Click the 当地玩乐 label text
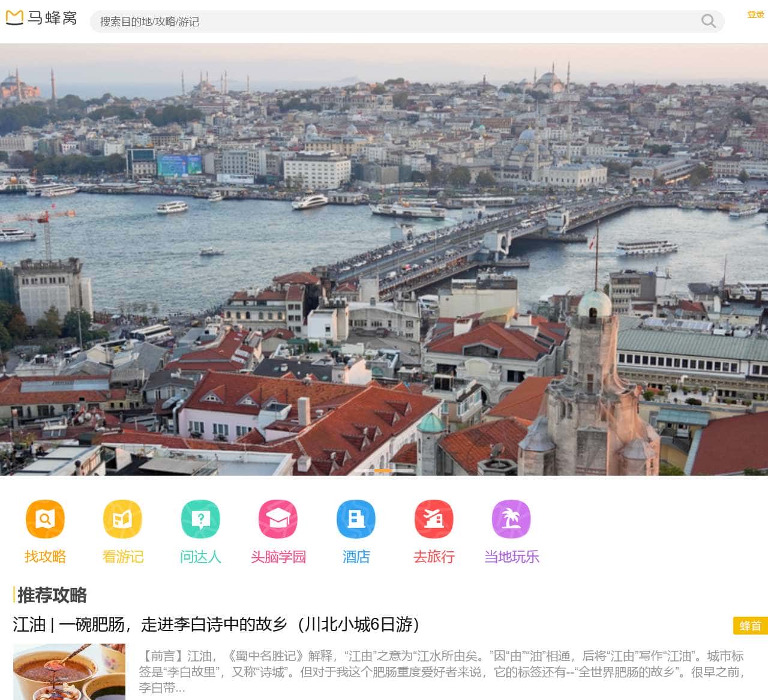The width and height of the screenshot is (768, 700). click(511, 557)
